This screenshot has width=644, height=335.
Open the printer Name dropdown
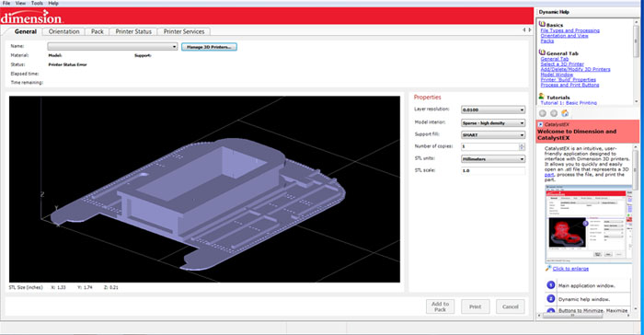coord(112,46)
